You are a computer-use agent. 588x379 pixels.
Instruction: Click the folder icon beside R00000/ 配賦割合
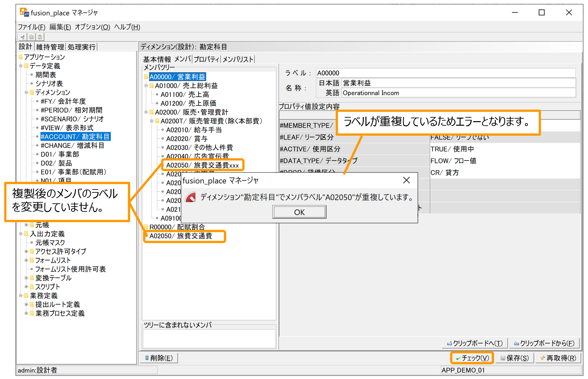[146, 227]
